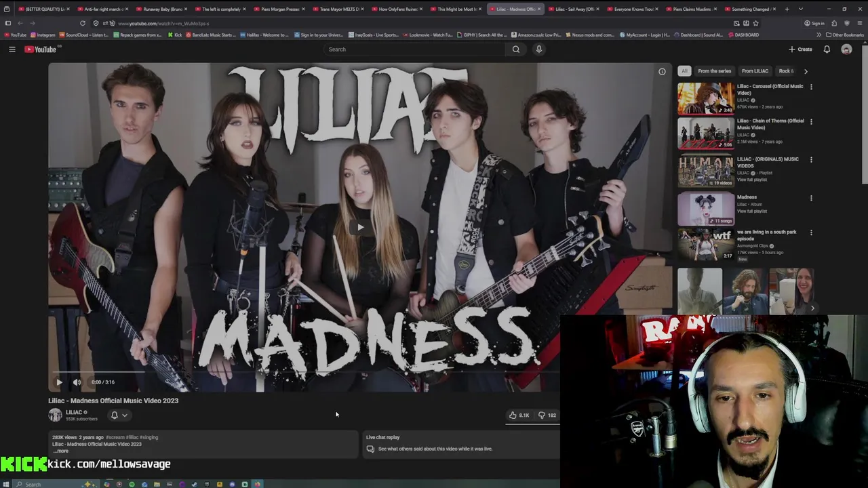Viewport: 868px width, 488px height.
Task: Select the From LILIAC chip
Action: click(x=755, y=70)
